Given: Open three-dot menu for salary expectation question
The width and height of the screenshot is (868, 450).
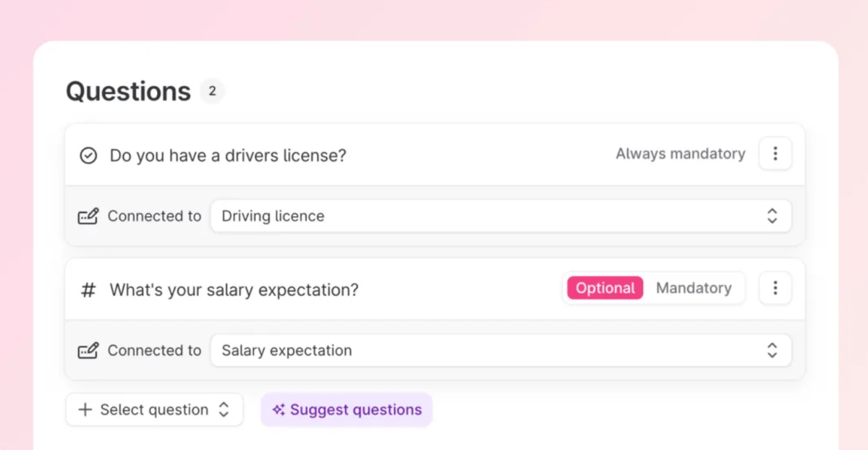Looking at the screenshot, I should coord(775,289).
